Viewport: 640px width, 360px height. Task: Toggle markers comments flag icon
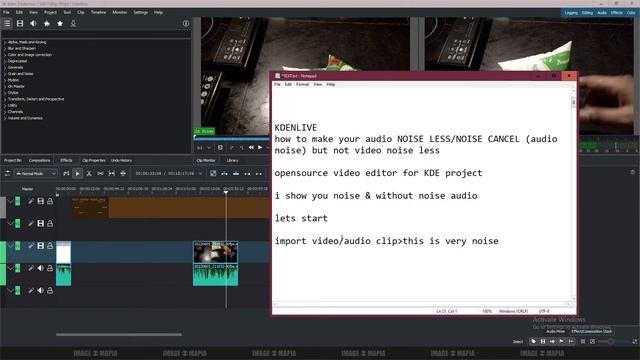point(562,342)
